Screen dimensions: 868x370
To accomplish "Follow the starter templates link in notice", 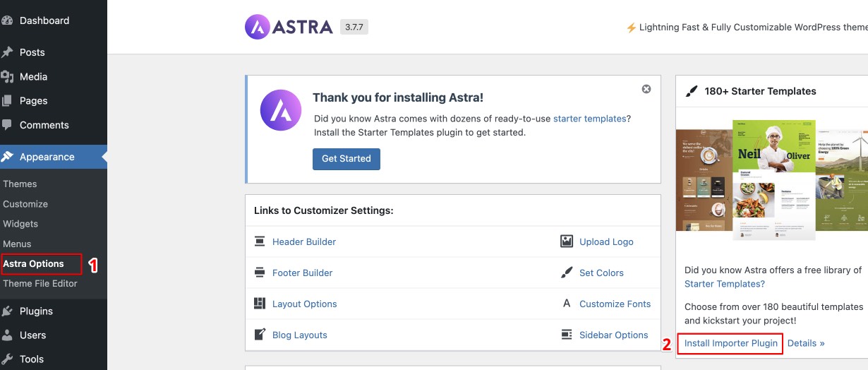I will click(589, 119).
